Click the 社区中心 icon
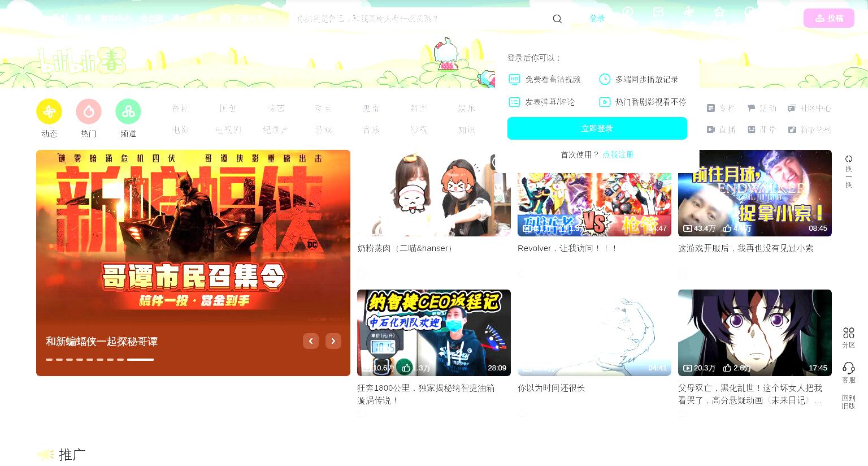Viewport: 868px width, 466px height. (792, 108)
